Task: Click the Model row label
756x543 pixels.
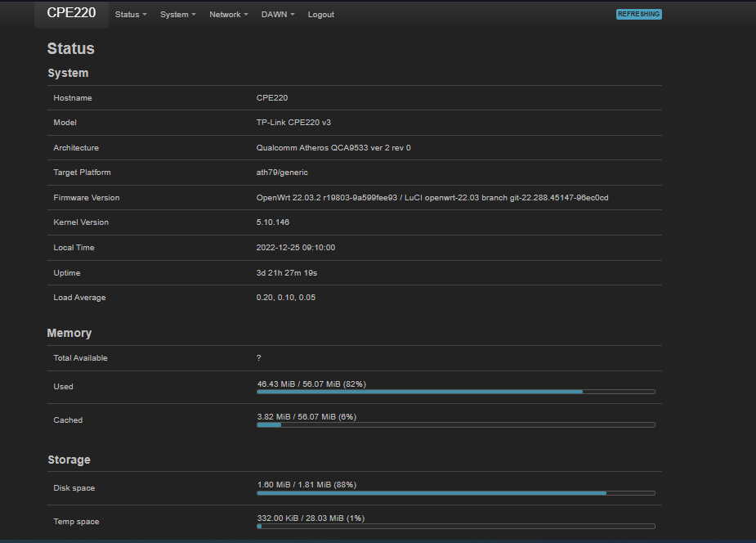Action: tap(65, 123)
